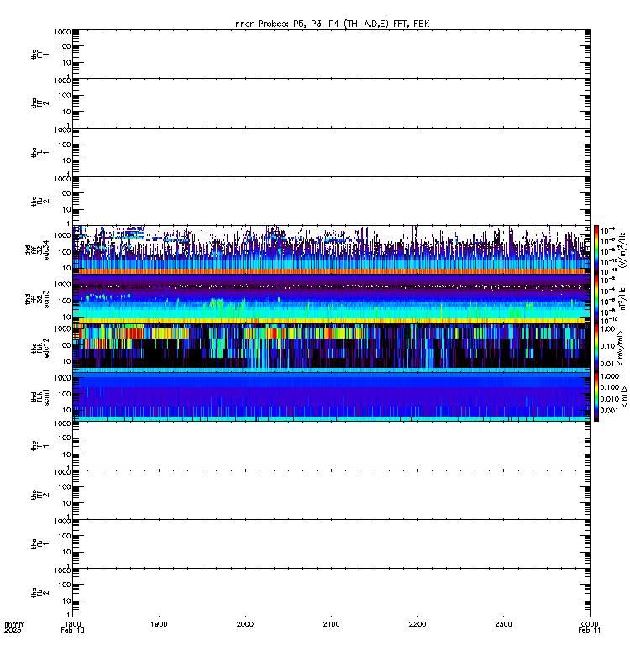Click the "1800 Feb 10" time axis label

pos(72,627)
